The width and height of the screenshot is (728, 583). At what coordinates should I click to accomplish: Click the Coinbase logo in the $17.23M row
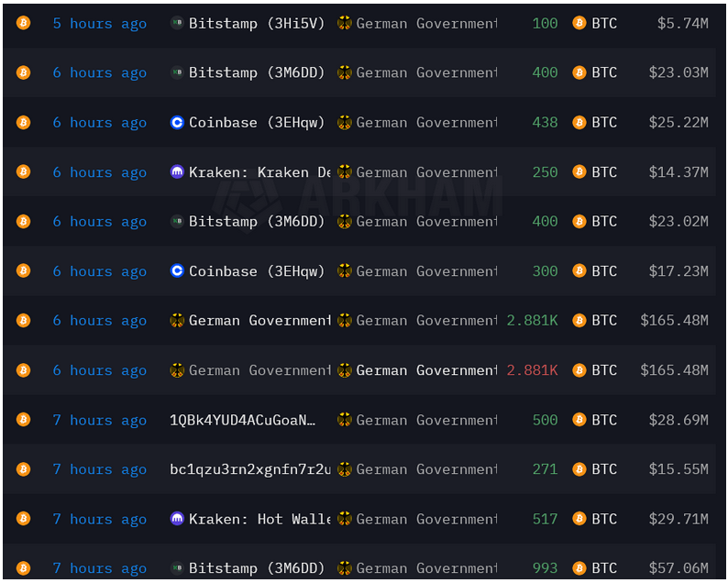pyautogui.click(x=177, y=270)
